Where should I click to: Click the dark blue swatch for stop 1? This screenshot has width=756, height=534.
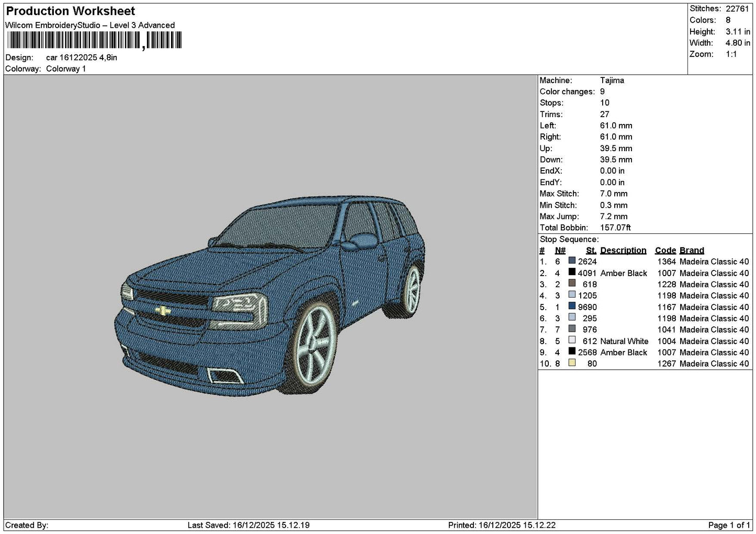point(572,261)
